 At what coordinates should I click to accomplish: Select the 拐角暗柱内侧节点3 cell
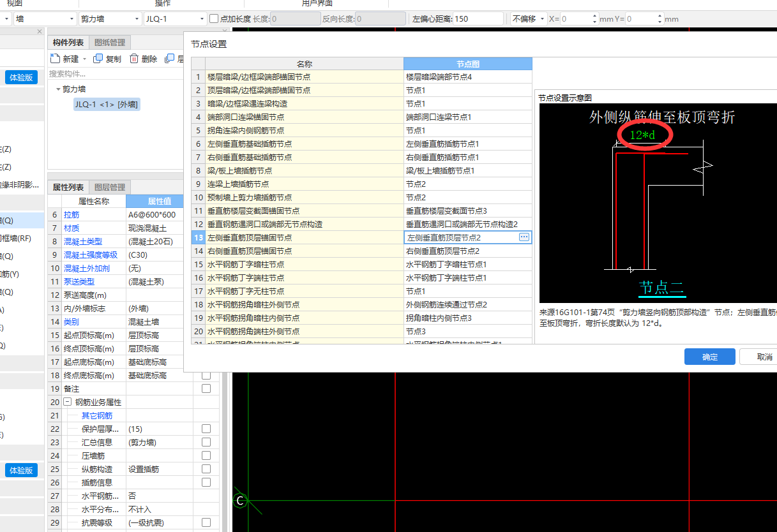click(468, 318)
